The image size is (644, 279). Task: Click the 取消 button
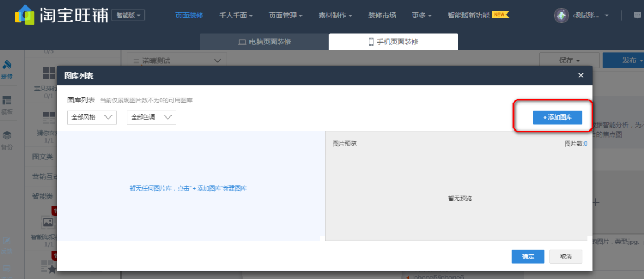coord(566,256)
